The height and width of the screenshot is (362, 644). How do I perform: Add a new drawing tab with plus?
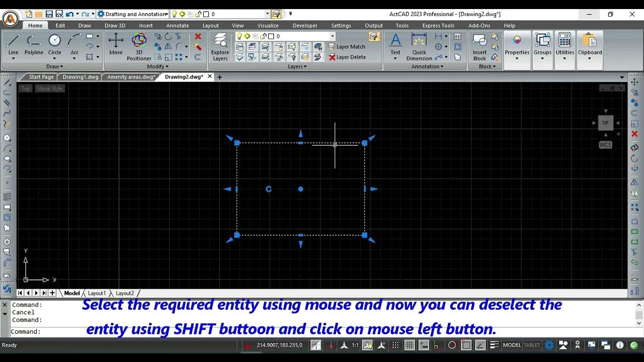pyautogui.click(x=219, y=77)
